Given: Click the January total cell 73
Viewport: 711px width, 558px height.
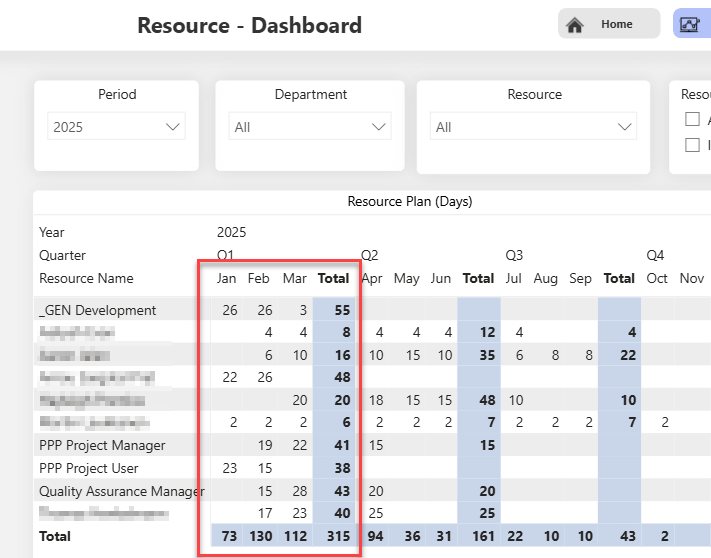Looking at the screenshot, I should [x=229, y=536].
